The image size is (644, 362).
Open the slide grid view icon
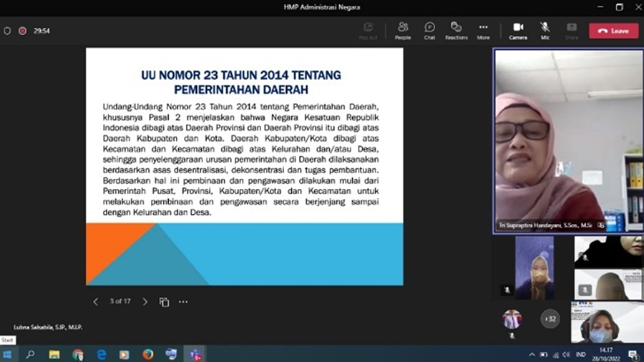(164, 302)
